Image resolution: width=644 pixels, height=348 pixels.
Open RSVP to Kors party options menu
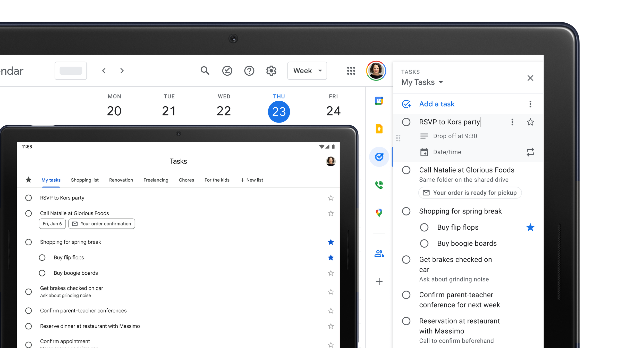pyautogui.click(x=512, y=122)
